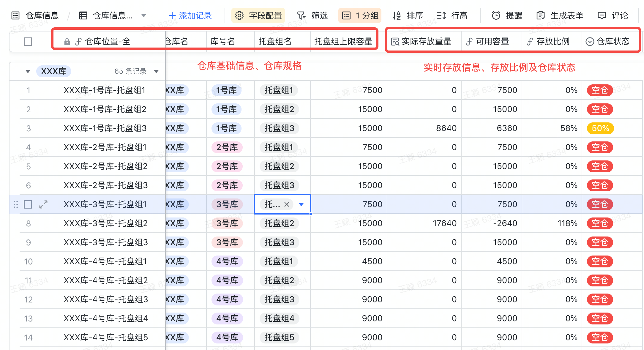The width and height of the screenshot is (644, 350).
Task: Open the reminder clock icon
Action: (x=496, y=15)
